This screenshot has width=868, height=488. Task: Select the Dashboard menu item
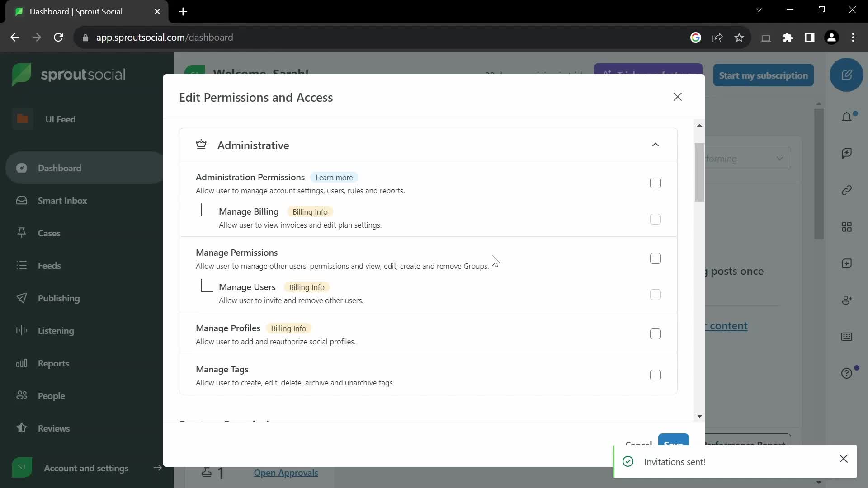(60, 168)
